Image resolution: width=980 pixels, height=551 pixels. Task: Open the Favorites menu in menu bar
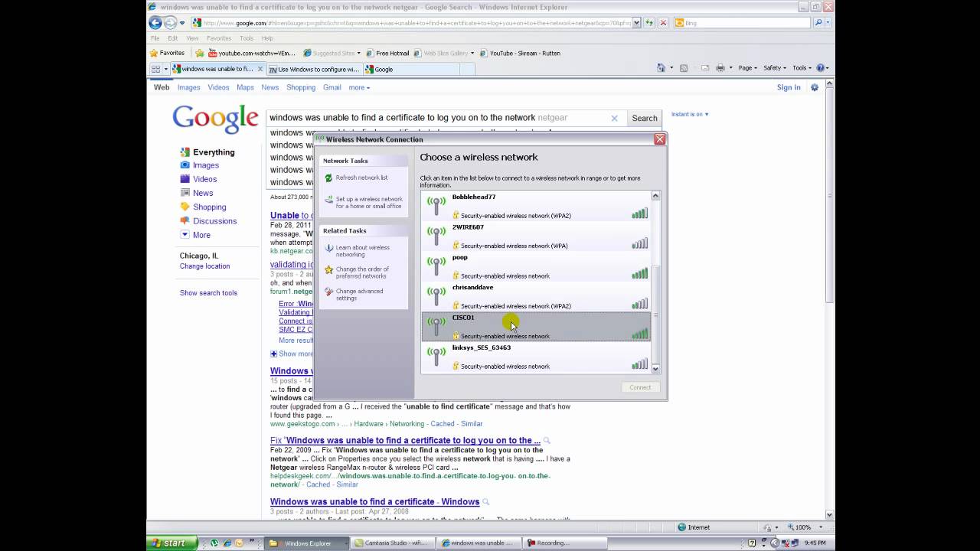point(219,38)
